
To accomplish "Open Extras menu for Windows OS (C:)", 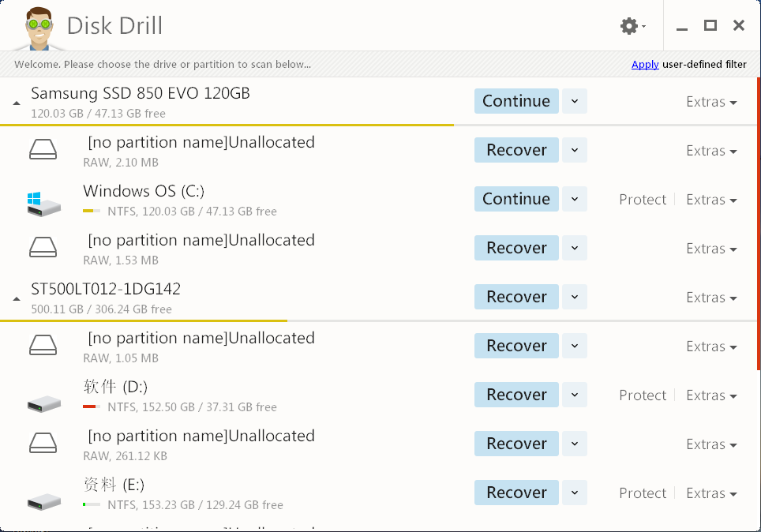I will [711, 200].
